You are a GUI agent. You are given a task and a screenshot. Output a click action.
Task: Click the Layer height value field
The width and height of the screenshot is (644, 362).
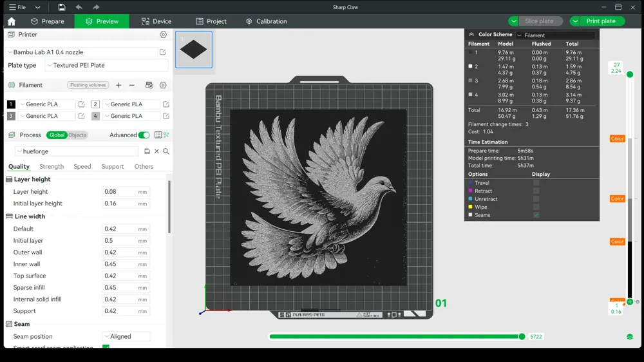point(126,192)
